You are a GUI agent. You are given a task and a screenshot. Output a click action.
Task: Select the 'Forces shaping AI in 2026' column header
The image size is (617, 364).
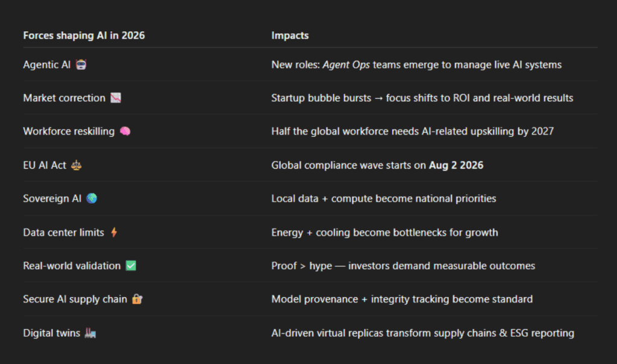click(84, 36)
